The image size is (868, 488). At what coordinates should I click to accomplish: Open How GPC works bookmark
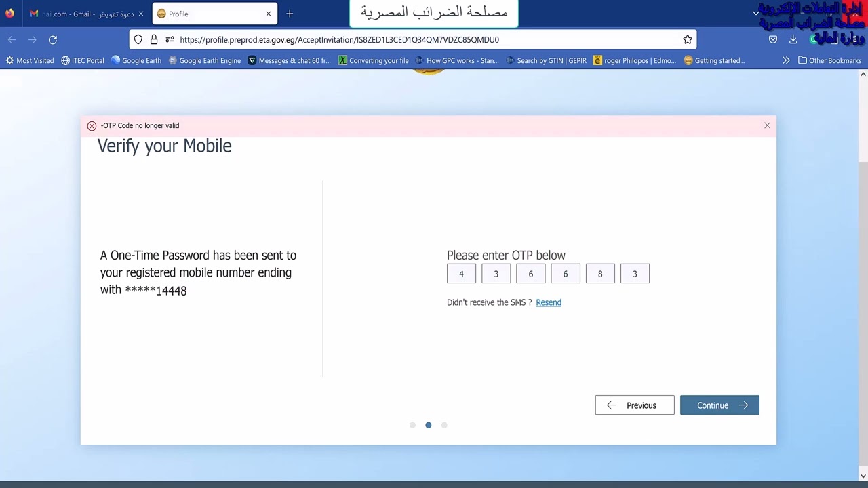pos(457,60)
